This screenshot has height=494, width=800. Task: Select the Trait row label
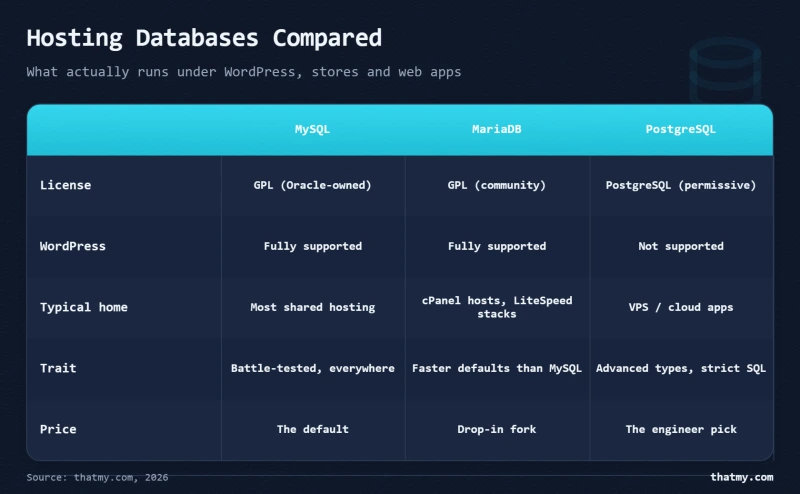pos(58,368)
